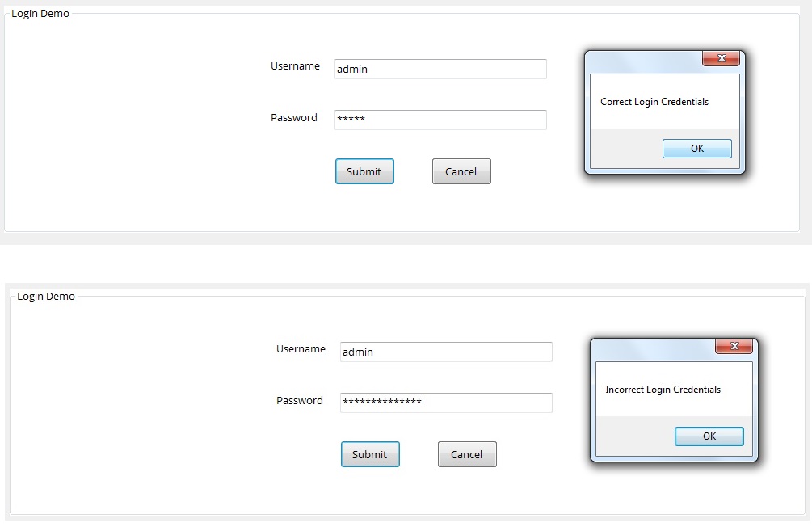The image size is (812, 527).
Task: Click the Password label in the lower form
Action: coord(300,401)
